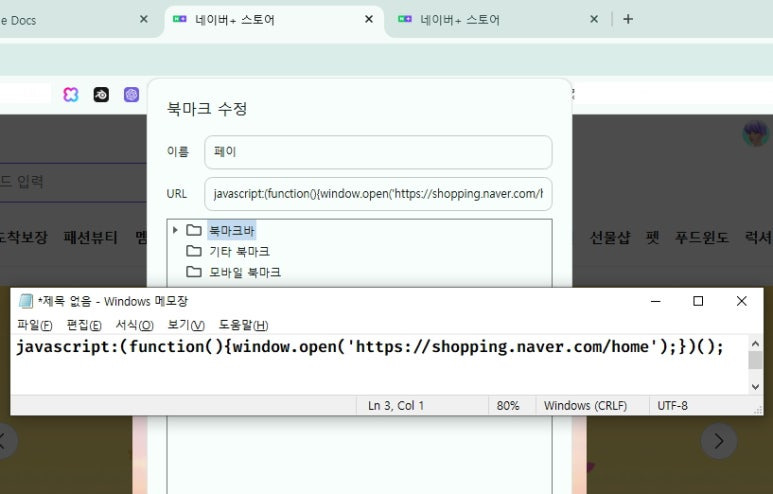
Task: Close the second 네이버+ 스토어 tab
Action: 594,19
